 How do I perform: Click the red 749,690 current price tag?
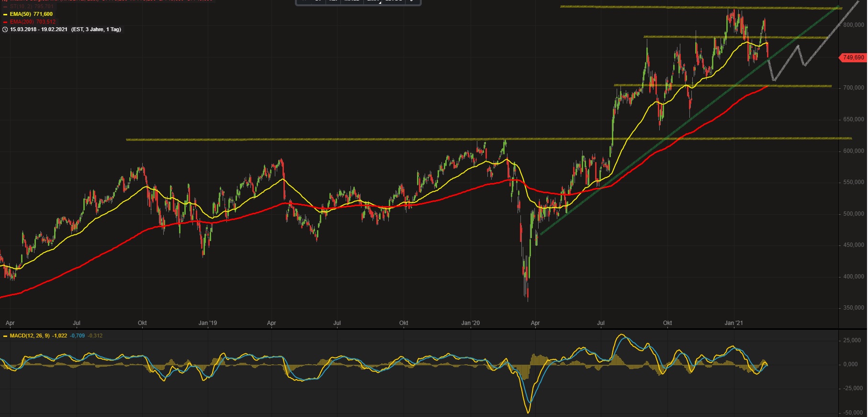pos(853,58)
